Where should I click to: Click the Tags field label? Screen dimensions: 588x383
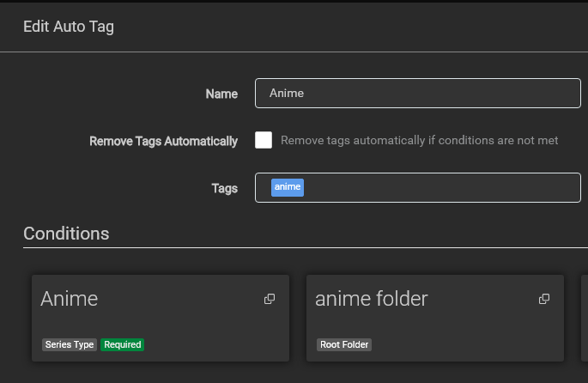[224, 188]
